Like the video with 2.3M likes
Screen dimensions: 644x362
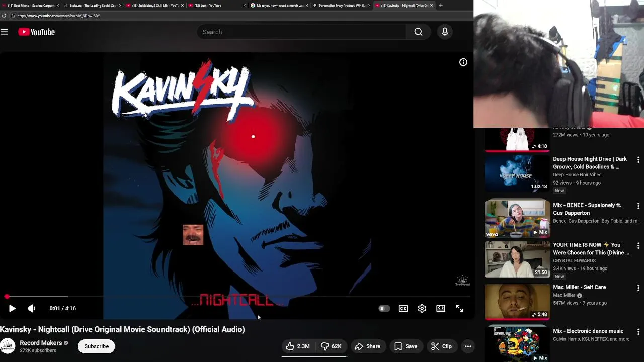(x=298, y=346)
